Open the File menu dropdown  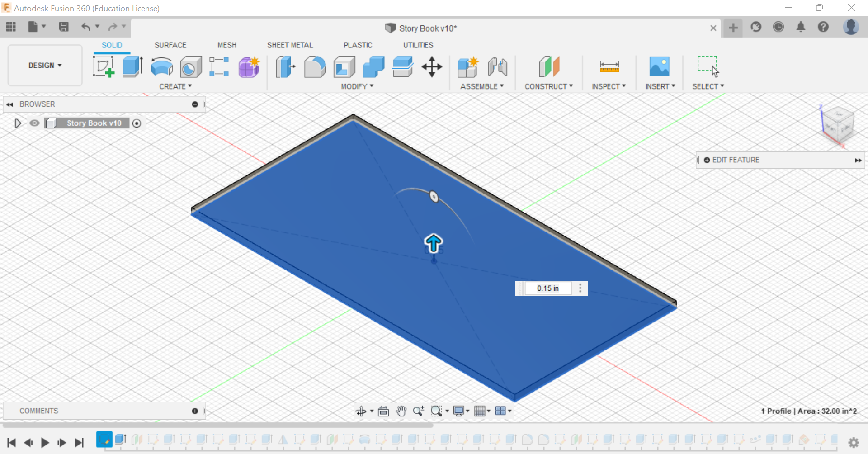(x=37, y=27)
